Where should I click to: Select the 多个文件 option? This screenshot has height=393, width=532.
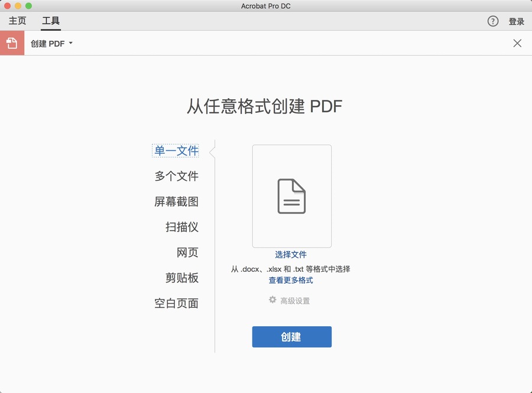pyautogui.click(x=176, y=176)
